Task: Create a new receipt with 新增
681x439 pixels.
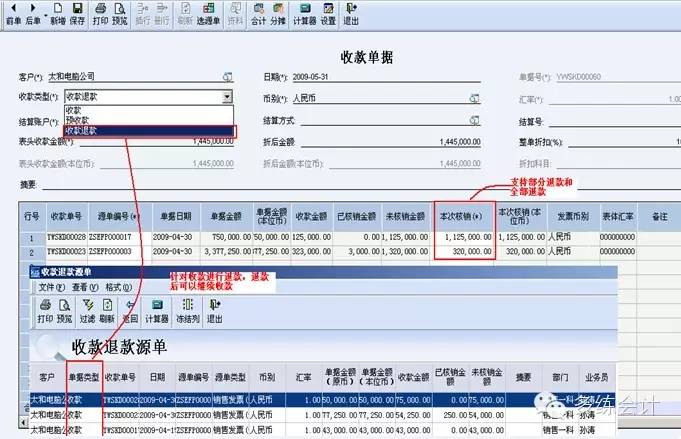Action: (x=58, y=14)
